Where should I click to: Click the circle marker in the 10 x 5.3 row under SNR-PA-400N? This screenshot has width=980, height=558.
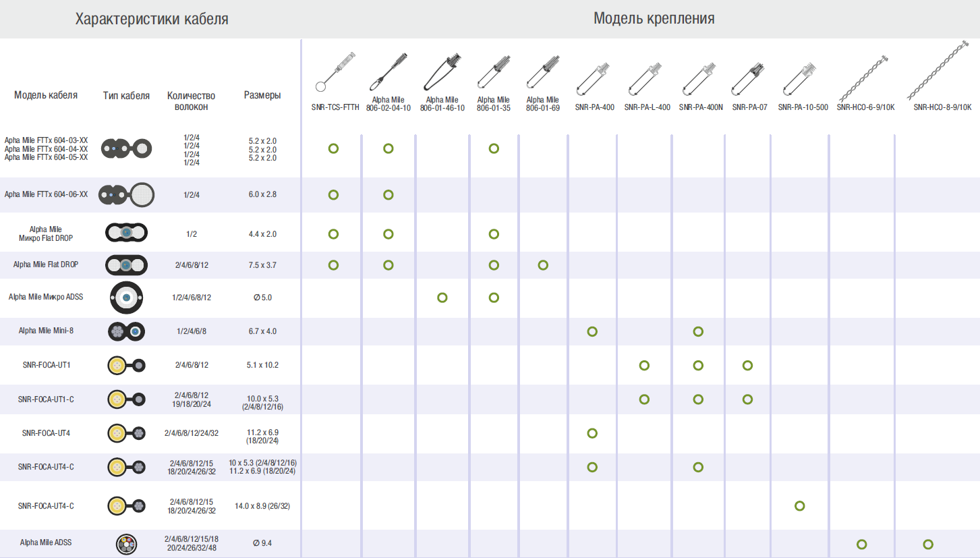698,466
